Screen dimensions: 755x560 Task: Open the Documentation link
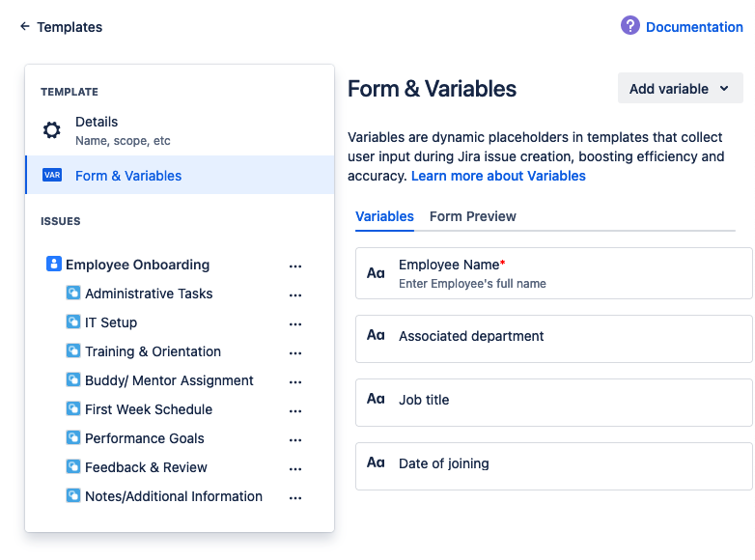[x=693, y=27]
